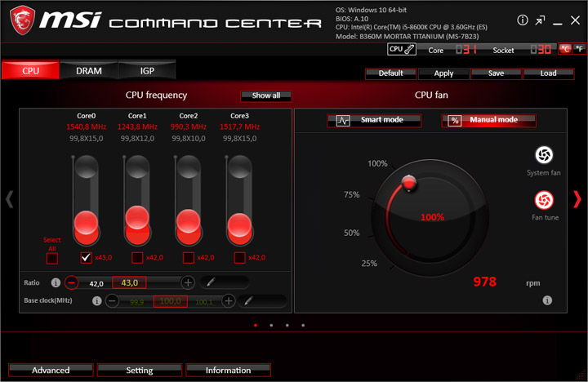The height and width of the screenshot is (382, 588).
Task: Load a saved profile
Action: pyautogui.click(x=548, y=73)
